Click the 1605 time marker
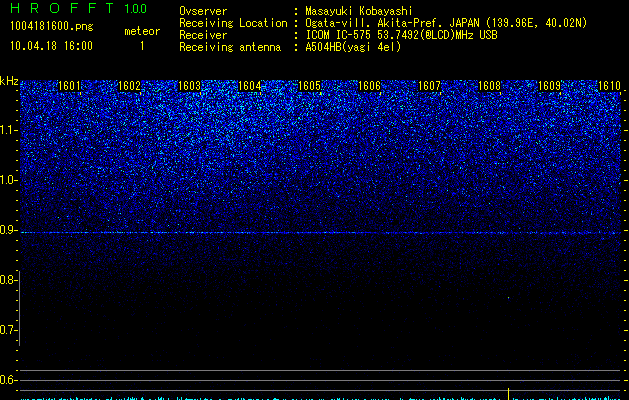 tap(309, 86)
